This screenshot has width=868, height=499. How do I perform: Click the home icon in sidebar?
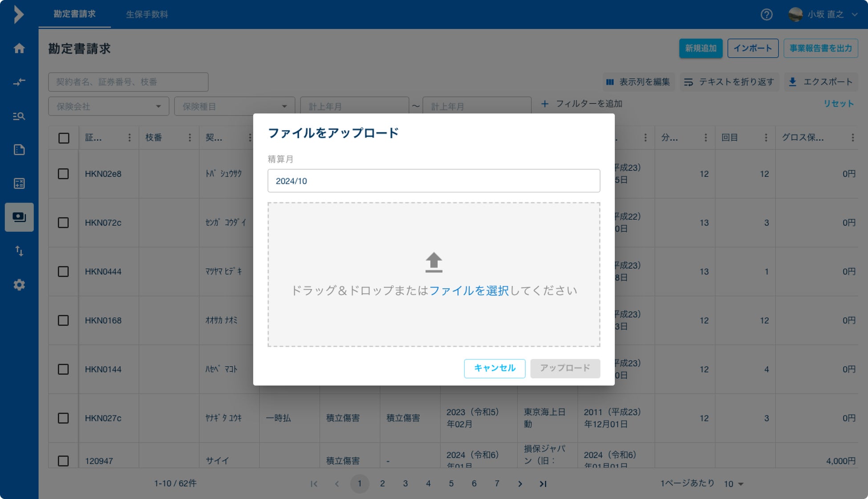tap(19, 48)
